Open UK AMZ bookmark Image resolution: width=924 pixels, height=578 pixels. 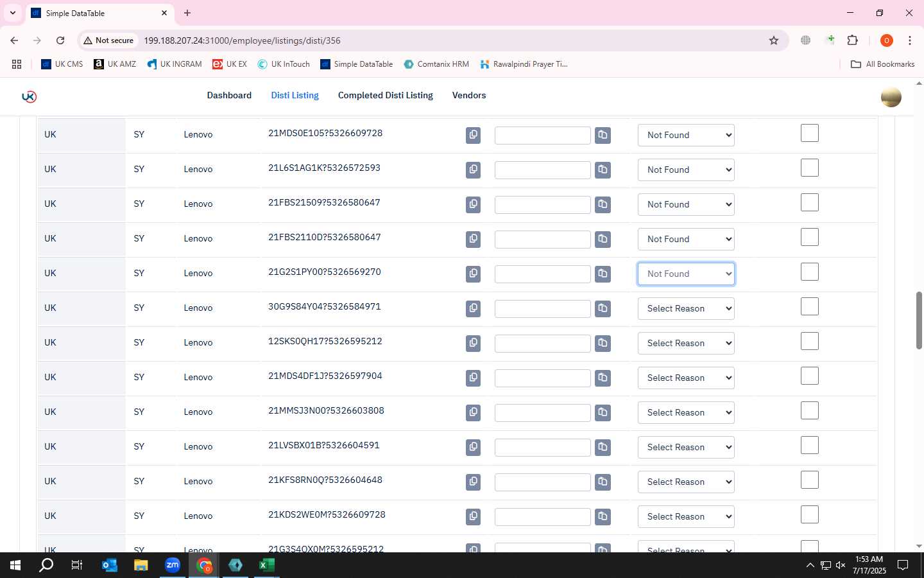115,64
